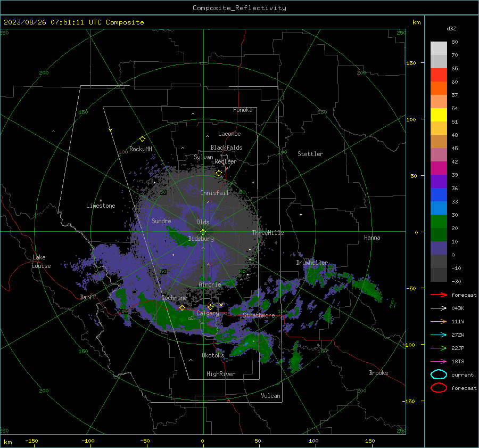Select the Drumheller label on the map

(x=311, y=263)
